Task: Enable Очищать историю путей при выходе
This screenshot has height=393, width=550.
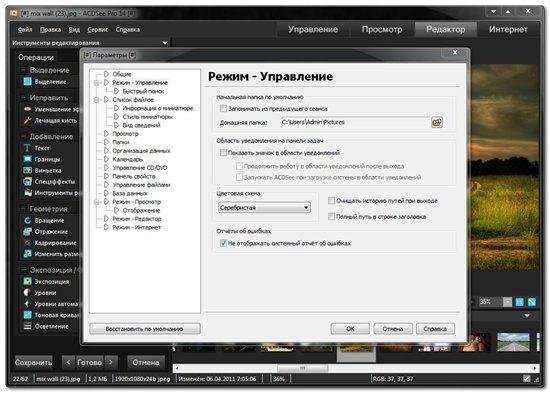Action: pos(331,200)
